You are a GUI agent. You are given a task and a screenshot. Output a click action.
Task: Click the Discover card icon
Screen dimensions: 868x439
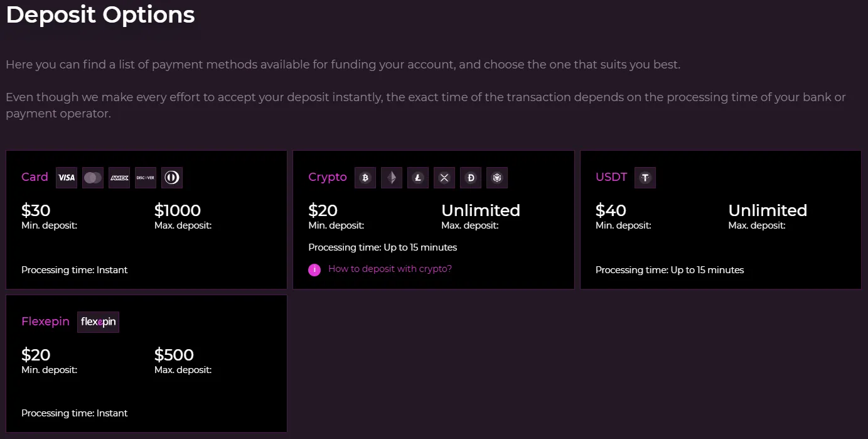coord(146,178)
